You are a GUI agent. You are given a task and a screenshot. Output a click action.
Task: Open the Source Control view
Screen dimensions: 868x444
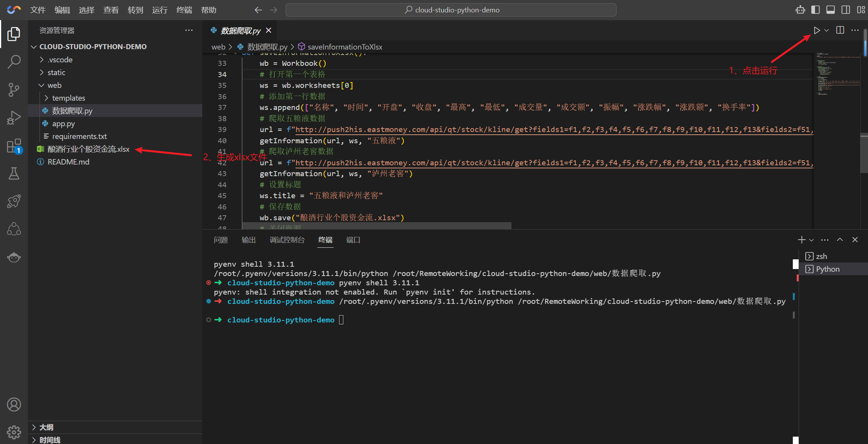click(x=14, y=90)
